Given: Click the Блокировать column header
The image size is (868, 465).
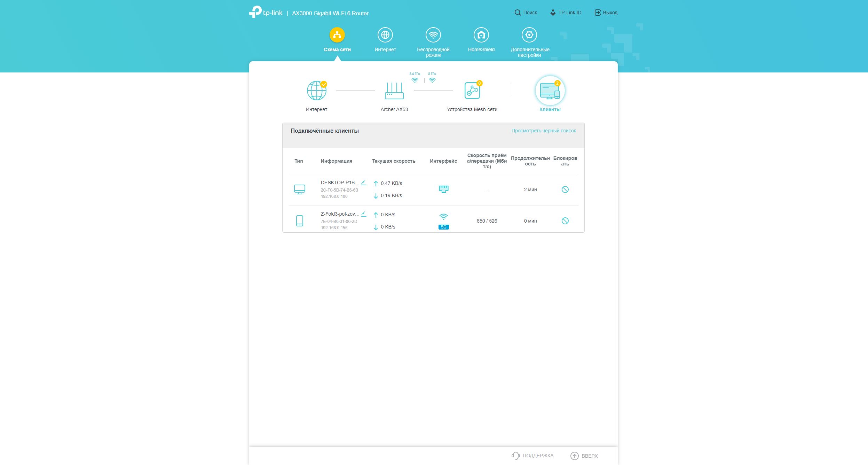Looking at the screenshot, I should [x=565, y=161].
